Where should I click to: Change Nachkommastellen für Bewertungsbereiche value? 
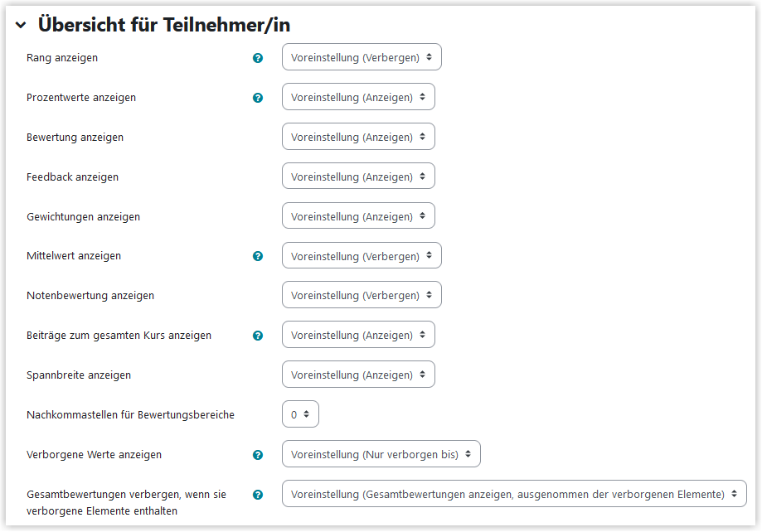(x=300, y=414)
